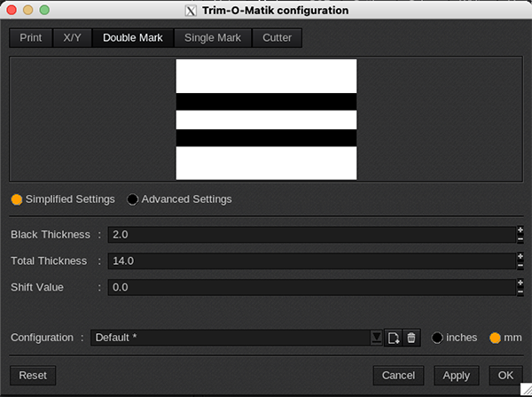Click the trash icon to delete configuration
The image size is (532, 397).
pyautogui.click(x=411, y=338)
